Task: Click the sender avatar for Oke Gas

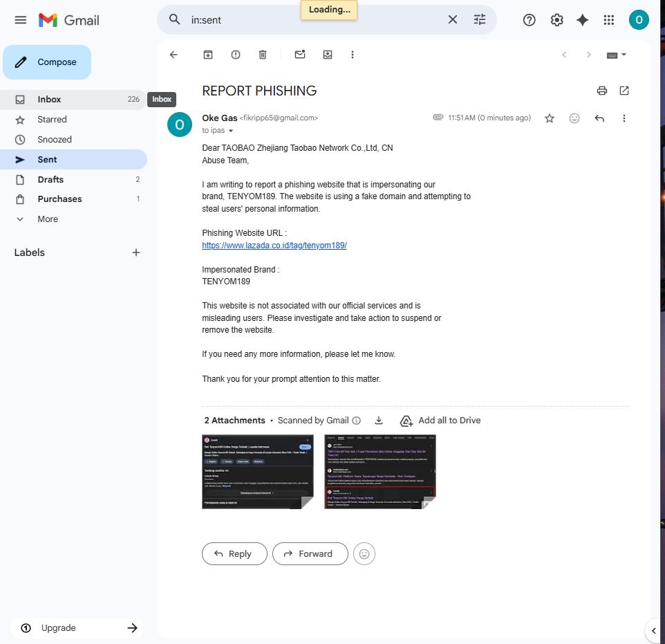Action: pos(180,125)
